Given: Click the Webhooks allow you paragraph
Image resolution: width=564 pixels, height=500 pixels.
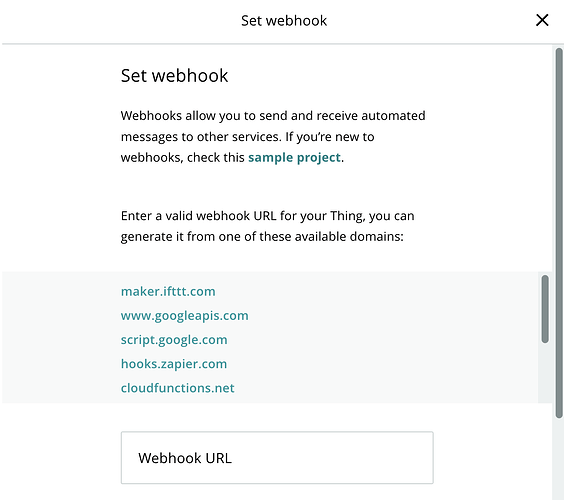Looking at the screenshot, I should 273,137.
